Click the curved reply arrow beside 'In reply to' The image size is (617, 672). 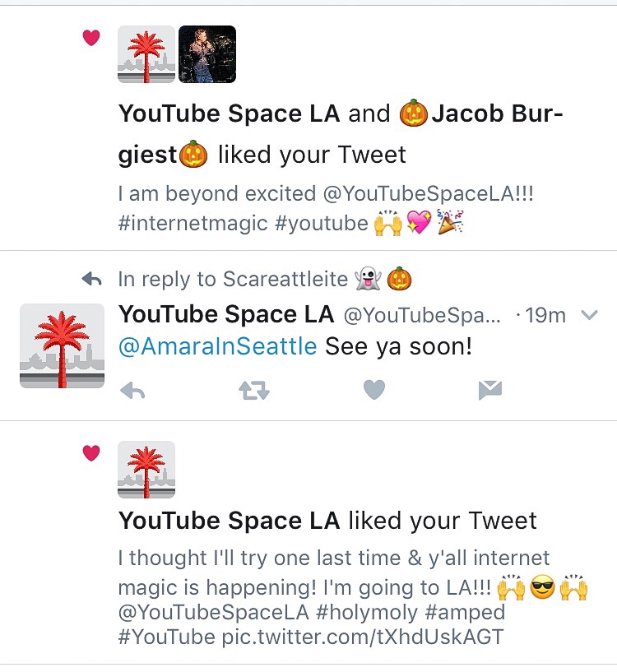92,279
